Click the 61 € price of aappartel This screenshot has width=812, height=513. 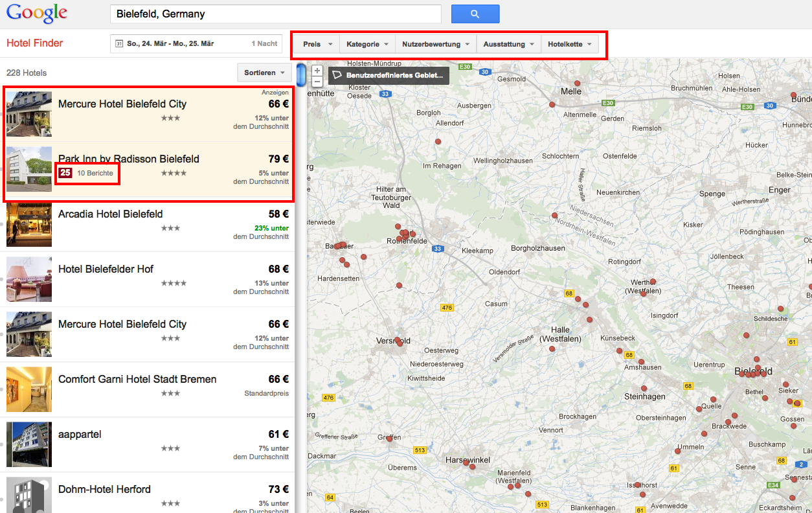pyautogui.click(x=278, y=434)
